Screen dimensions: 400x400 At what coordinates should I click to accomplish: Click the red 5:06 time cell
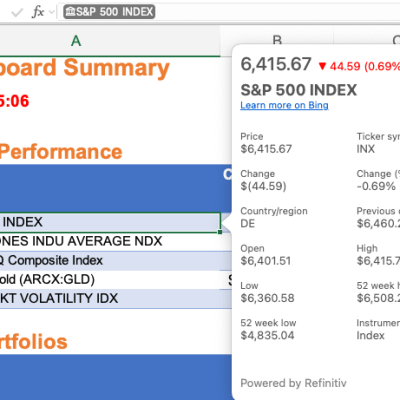point(14,101)
